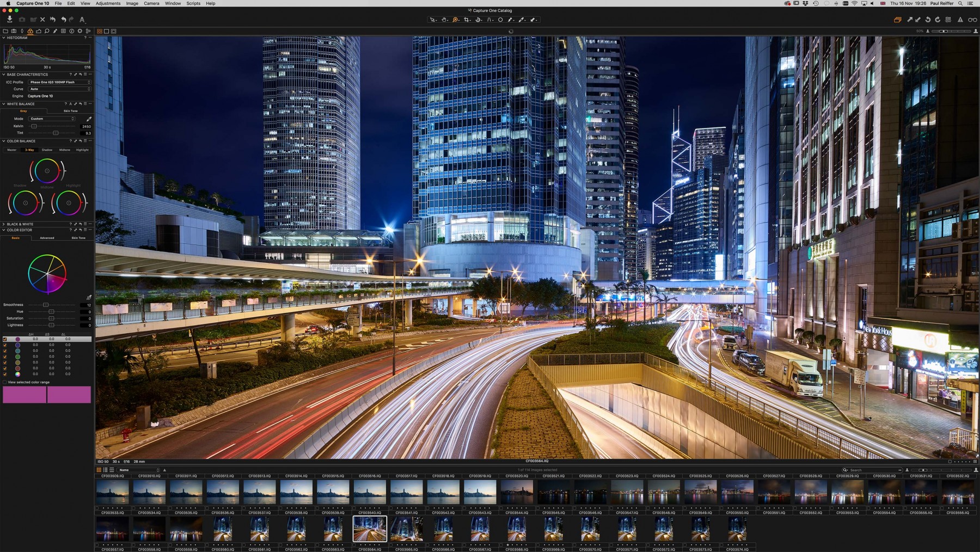Screen dimensions: 980x552
Task: Pick white balance with the eyedropper icon
Action: [90, 118]
